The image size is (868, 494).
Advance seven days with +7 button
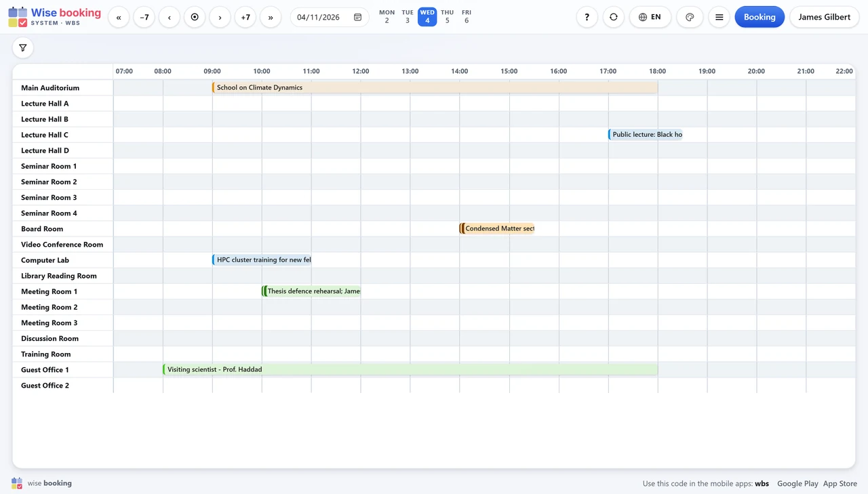click(x=245, y=17)
